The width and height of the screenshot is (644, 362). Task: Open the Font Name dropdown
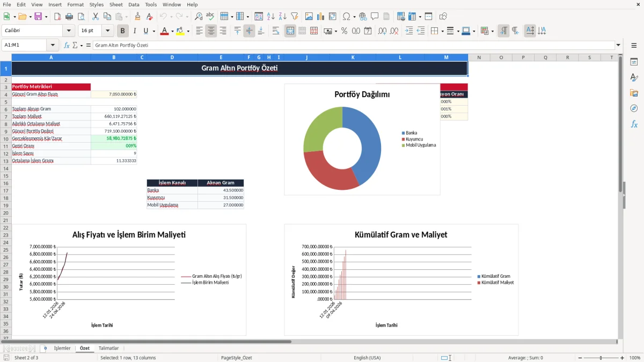68,31
